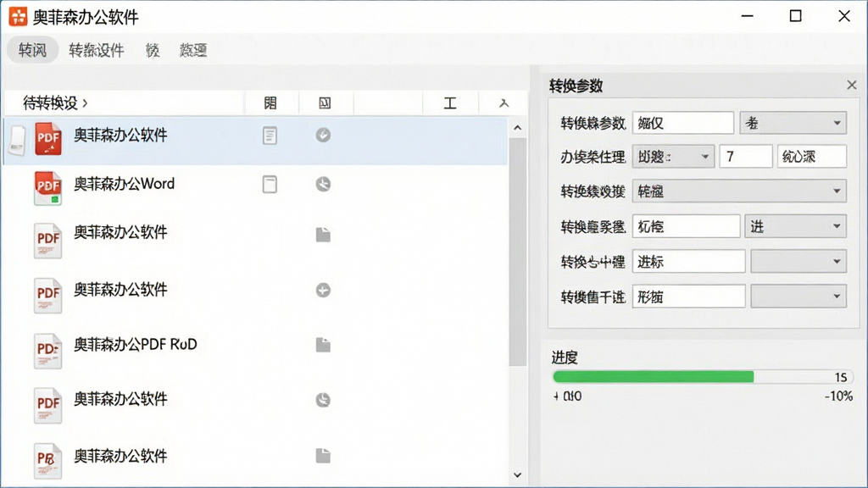Click the 进度 label
The height and width of the screenshot is (488, 868).
(x=565, y=358)
